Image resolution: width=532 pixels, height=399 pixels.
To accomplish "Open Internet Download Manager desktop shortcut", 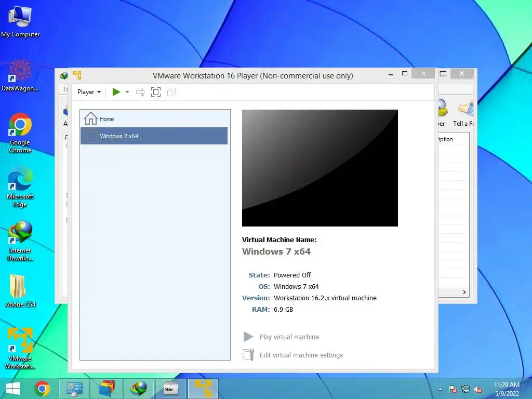I will click(20, 241).
